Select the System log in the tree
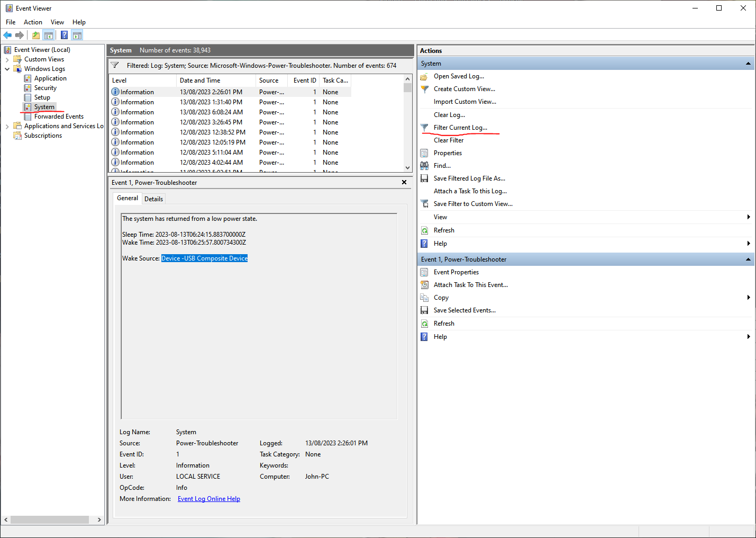The height and width of the screenshot is (538, 756). pos(44,107)
